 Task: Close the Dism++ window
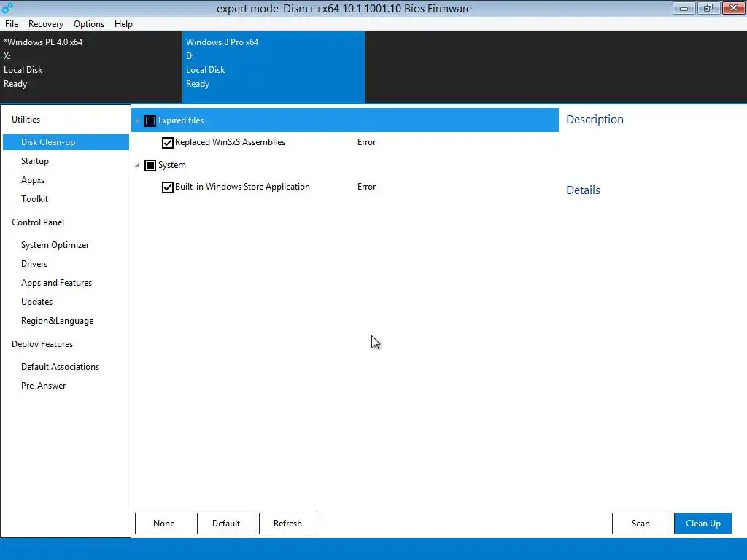pos(734,8)
